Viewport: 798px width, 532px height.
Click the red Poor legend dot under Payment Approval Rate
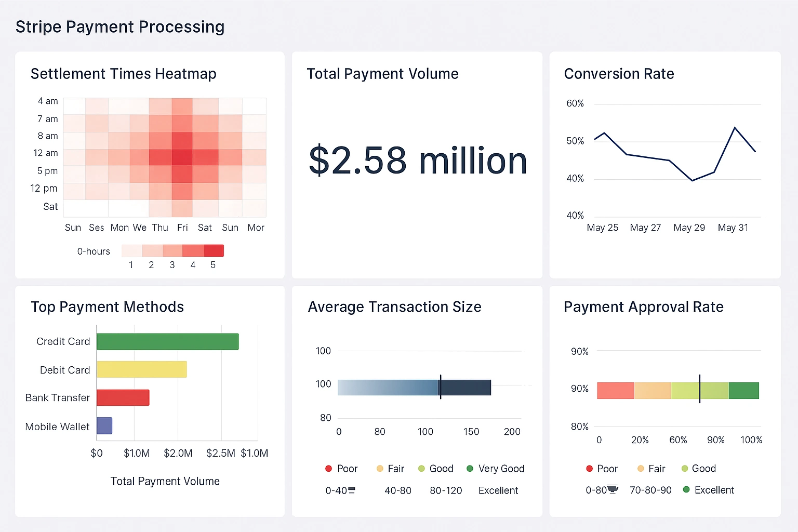pos(589,469)
